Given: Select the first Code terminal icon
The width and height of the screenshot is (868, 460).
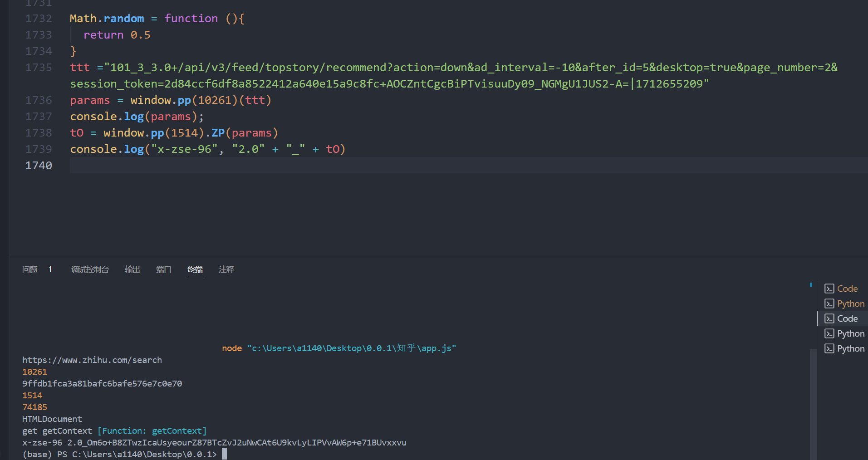Looking at the screenshot, I should pyautogui.click(x=829, y=289).
